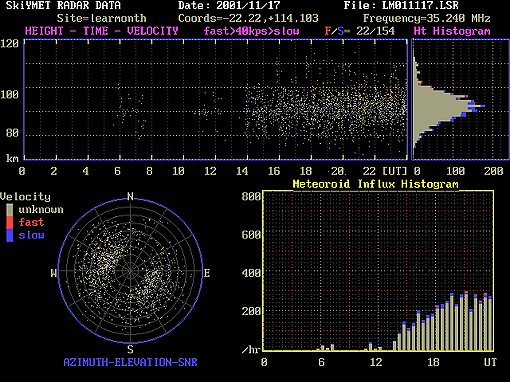Click the '12' hour label under influx histogram
This screenshot has width=510, height=382.
(x=375, y=362)
